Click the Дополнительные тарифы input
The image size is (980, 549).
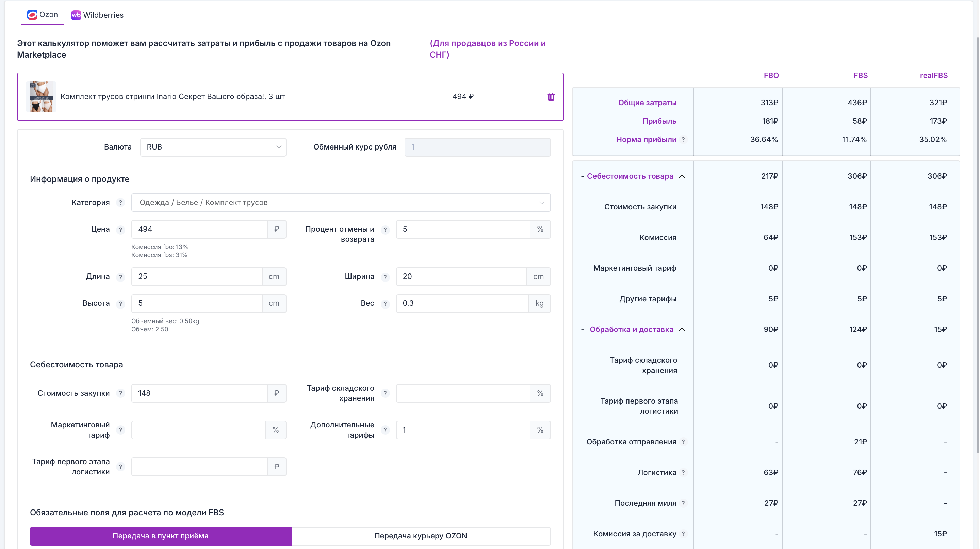[x=463, y=430]
